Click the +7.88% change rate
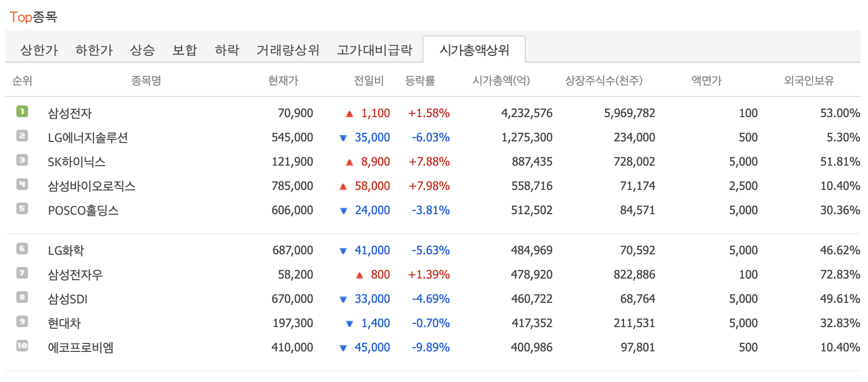The height and width of the screenshot is (382, 868). [429, 162]
